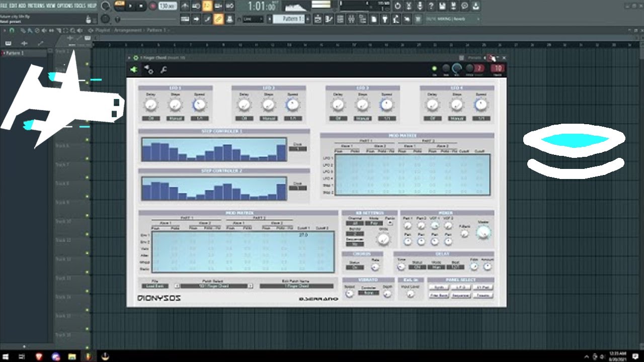Click next patch arrow in Patch Select
This screenshot has width=644, height=362.
click(250, 286)
